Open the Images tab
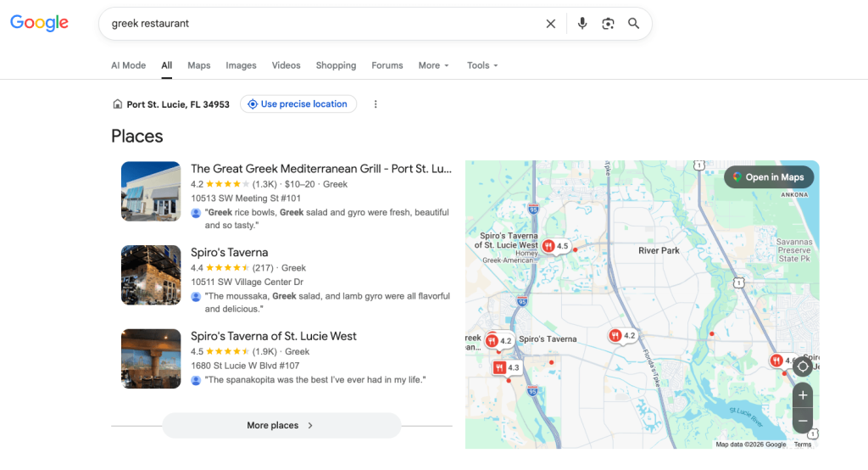 tap(241, 65)
